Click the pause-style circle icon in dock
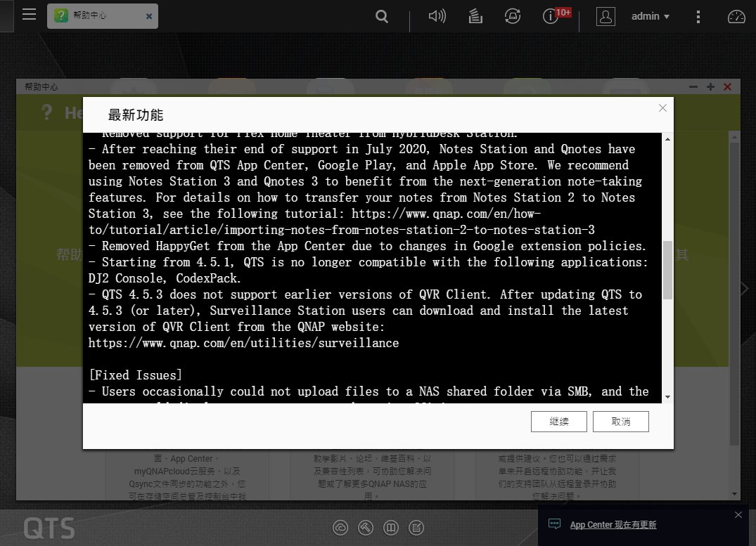The width and height of the screenshot is (756, 546). 391,528
